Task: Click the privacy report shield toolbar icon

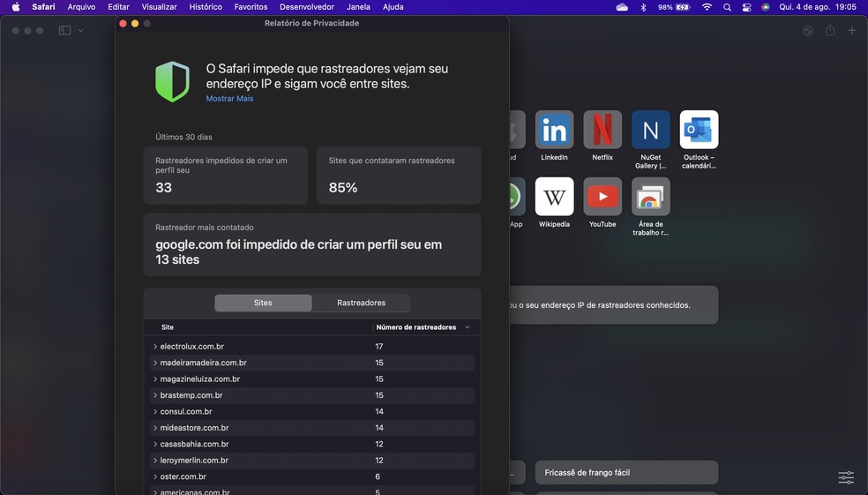Action: [808, 31]
